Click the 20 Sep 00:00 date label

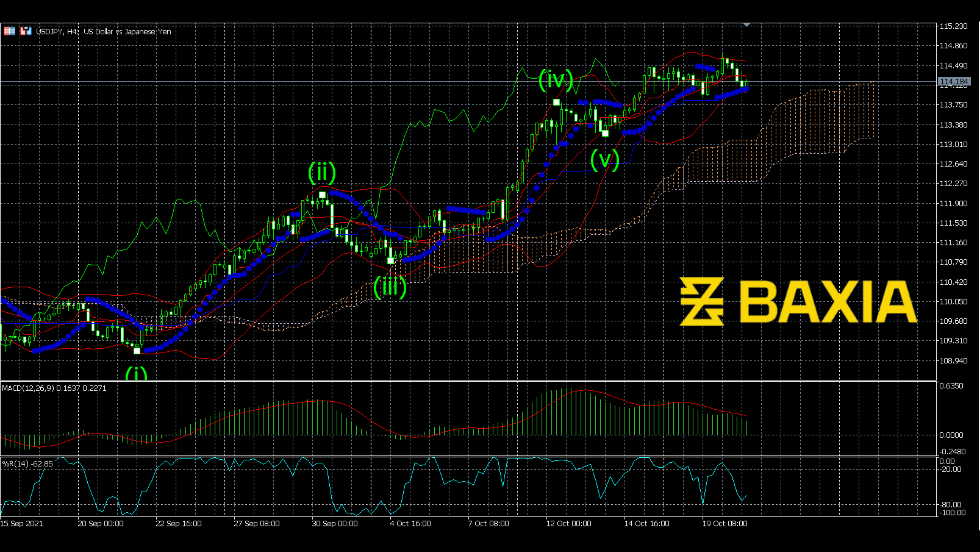(x=100, y=524)
